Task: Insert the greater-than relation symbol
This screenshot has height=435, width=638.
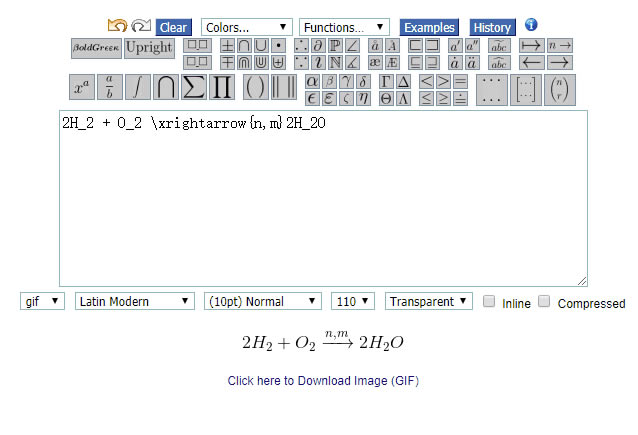Action: [443, 82]
